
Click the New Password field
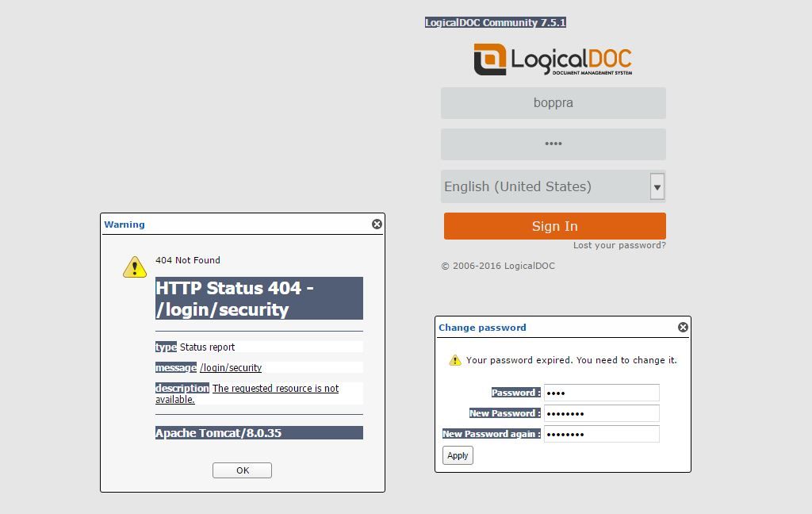click(602, 413)
